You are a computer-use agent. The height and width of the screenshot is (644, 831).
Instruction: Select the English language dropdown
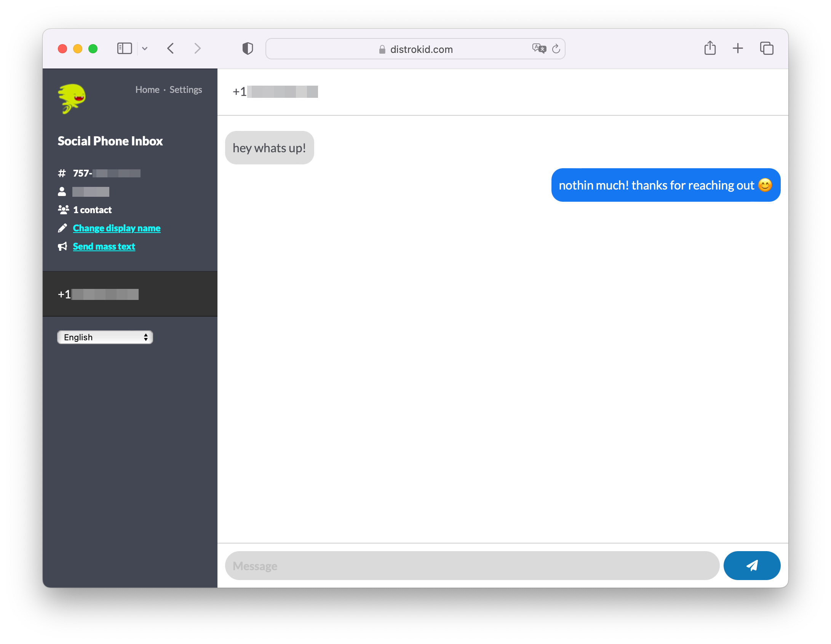tap(105, 337)
